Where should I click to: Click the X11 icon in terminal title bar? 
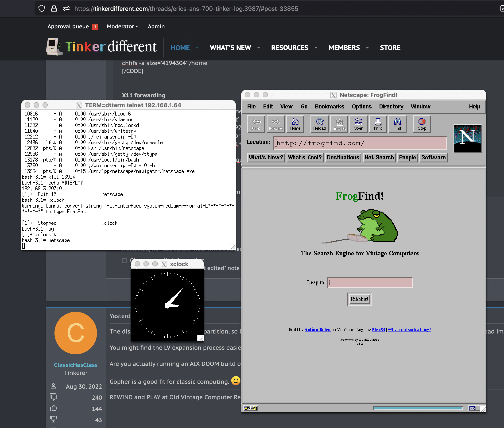point(79,105)
